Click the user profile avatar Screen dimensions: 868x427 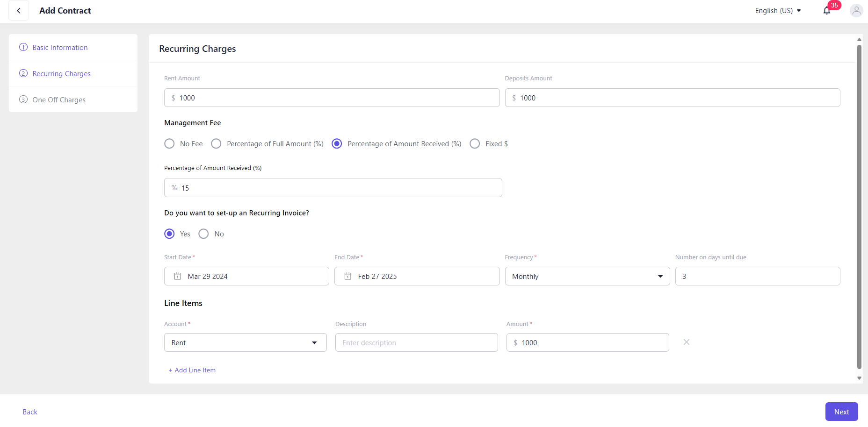click(856, 10)
